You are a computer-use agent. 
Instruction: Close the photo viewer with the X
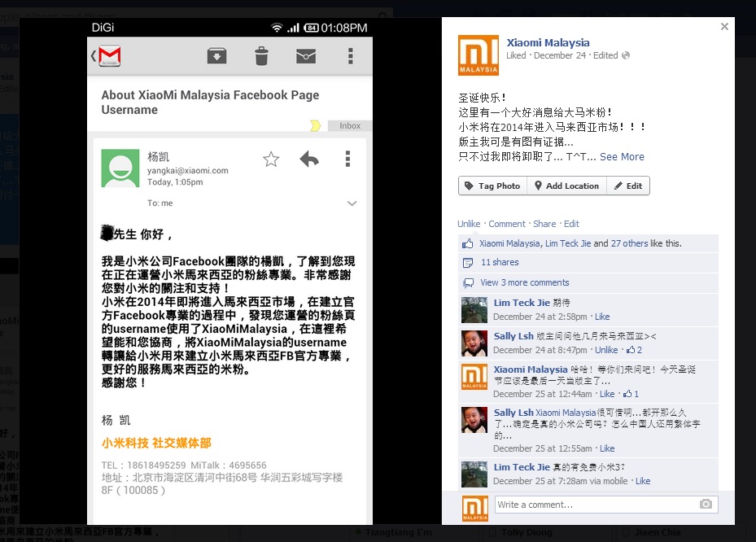pyautogui.click(x=724, y=27)
